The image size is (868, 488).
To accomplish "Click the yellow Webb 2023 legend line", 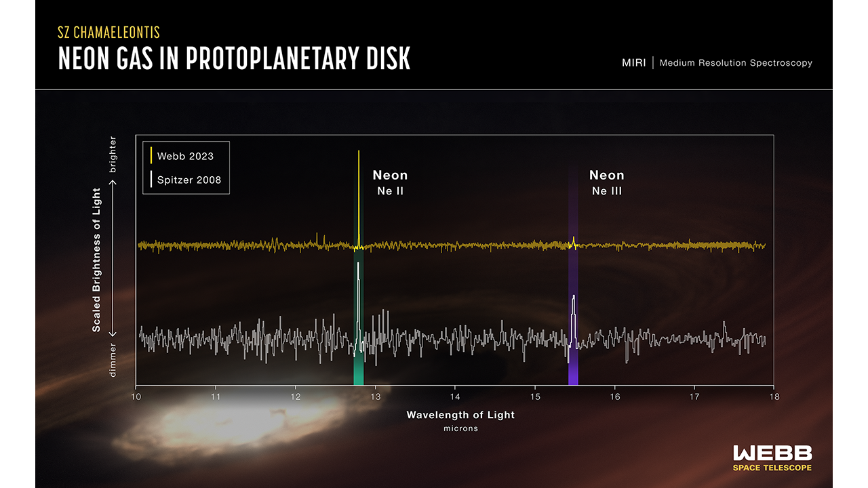I will pos(151,156).
